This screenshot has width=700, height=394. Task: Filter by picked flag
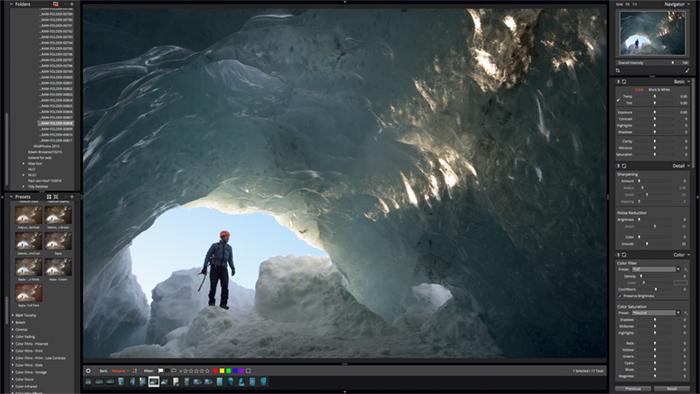[161, 371]
